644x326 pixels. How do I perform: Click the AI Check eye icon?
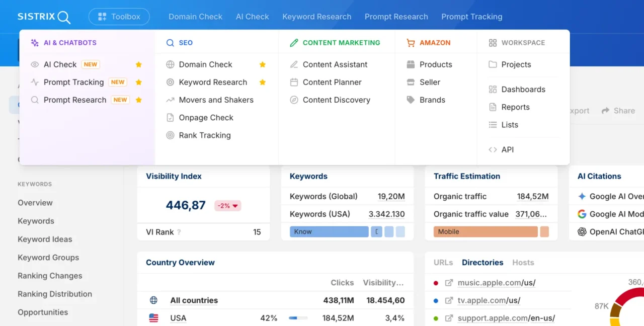tap(35, 64)
